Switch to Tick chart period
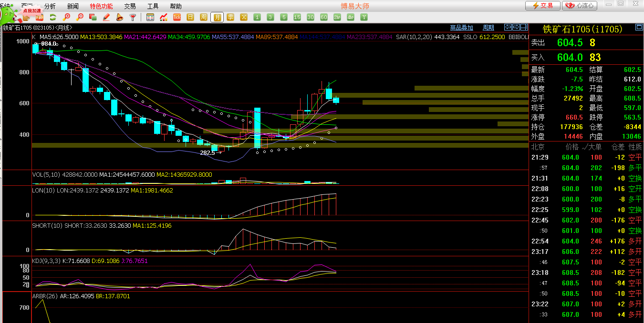Image resolution: width=644 pixels, height=323 pixels. click(177, 17)
